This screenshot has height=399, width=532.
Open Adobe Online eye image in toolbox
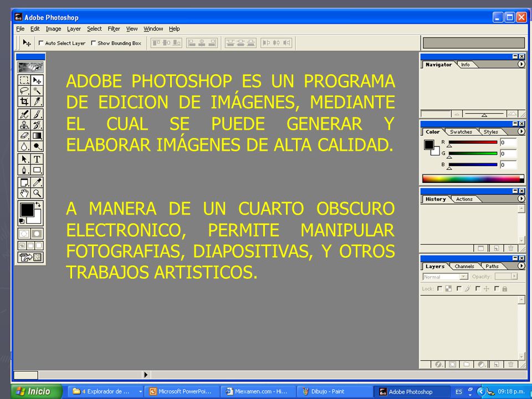click(30, 67)
